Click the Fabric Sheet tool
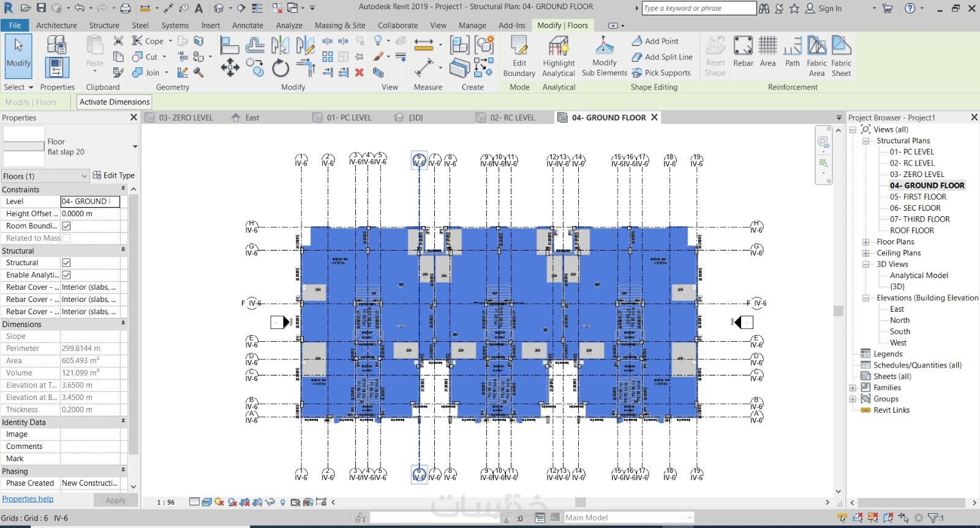980x528 pixels. coord(841,56)
